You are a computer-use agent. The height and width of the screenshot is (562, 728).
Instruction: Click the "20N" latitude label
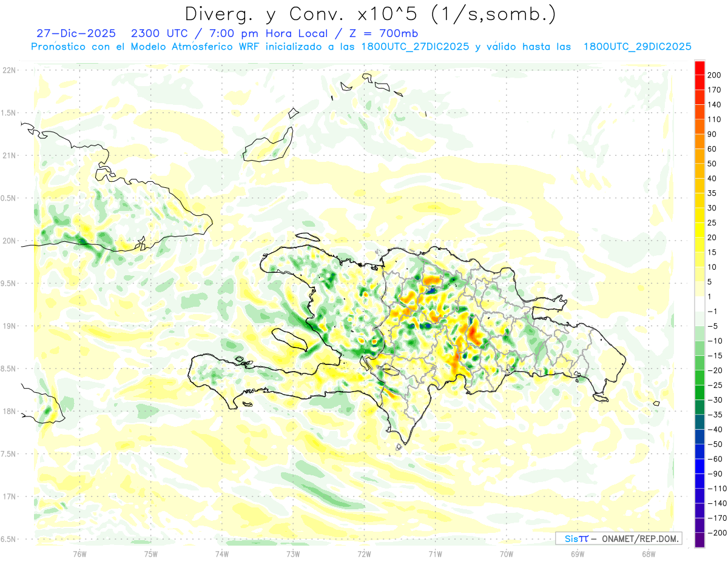pos(8,241)
